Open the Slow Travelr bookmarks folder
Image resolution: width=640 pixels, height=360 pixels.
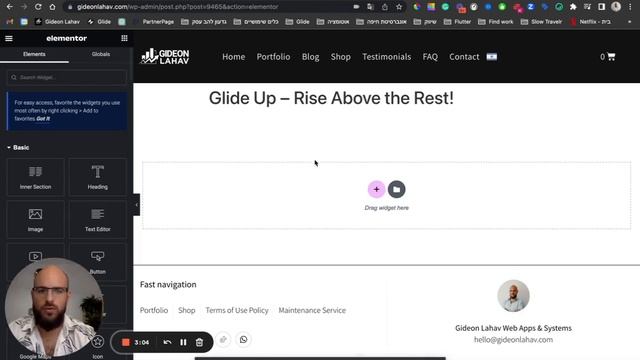[x=542, y=22]
